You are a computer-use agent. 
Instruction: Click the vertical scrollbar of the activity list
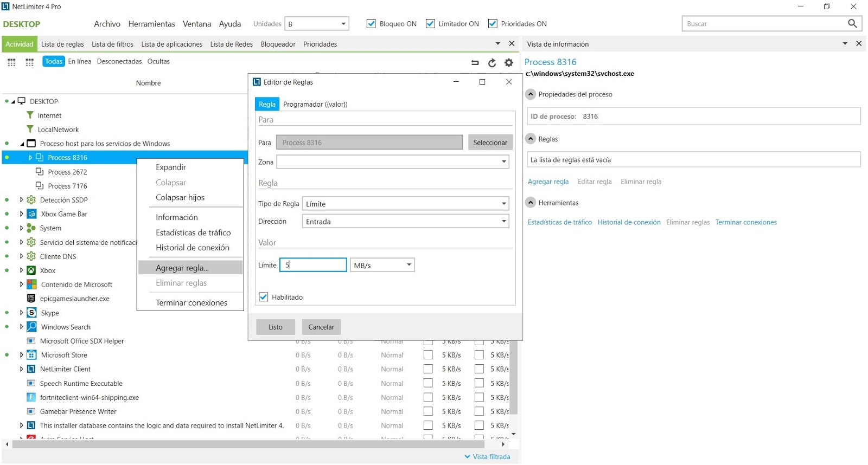tap(514, 377)
